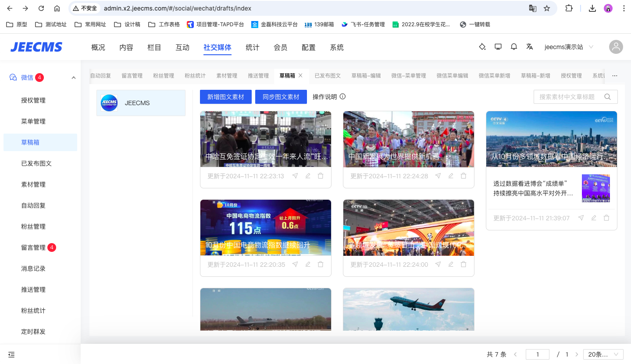Click send icon on 10月份中国电商物流指数 card
This screenshot has width=631, height=364.
(x=295, y=265)
